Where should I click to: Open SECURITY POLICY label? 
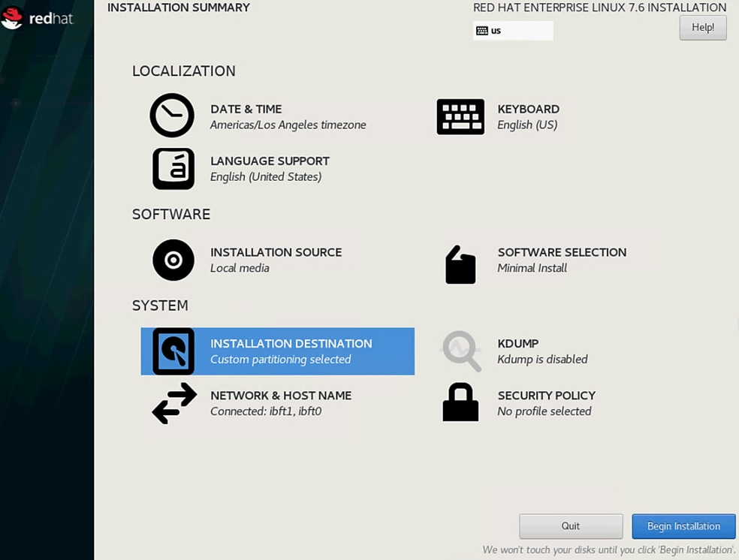(547, 396)
